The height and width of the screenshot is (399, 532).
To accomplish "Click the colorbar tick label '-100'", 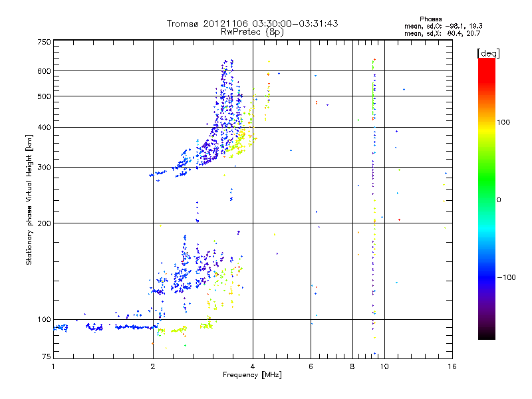I will (506, 277).
